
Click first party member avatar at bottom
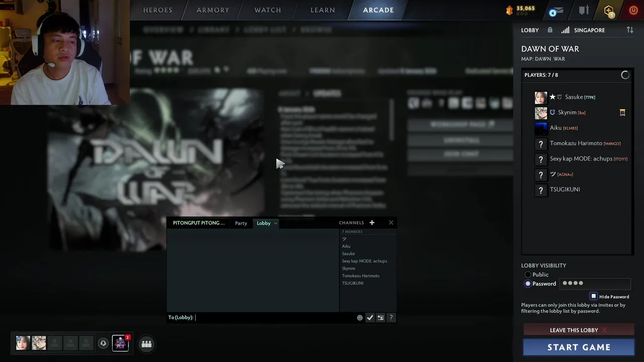click(x=23, y=343)
